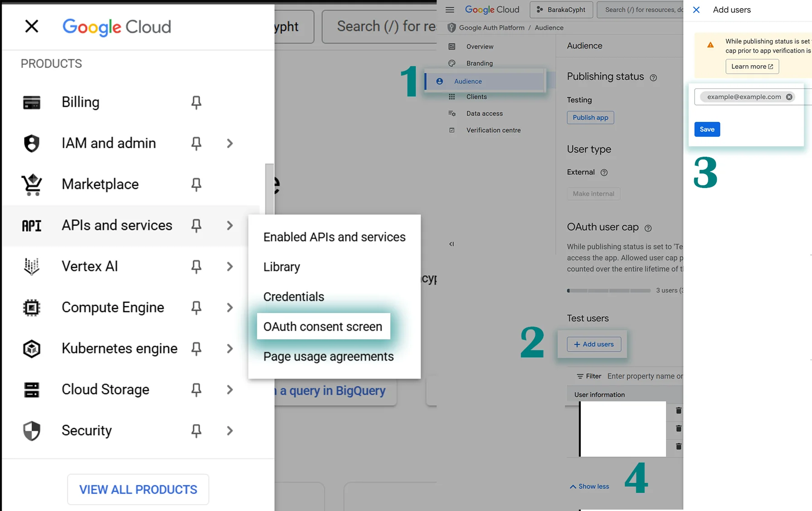812x511 pixels.
Task: Toggle the pin for Security
Action: pyautogui.click(x=196, y=430)
